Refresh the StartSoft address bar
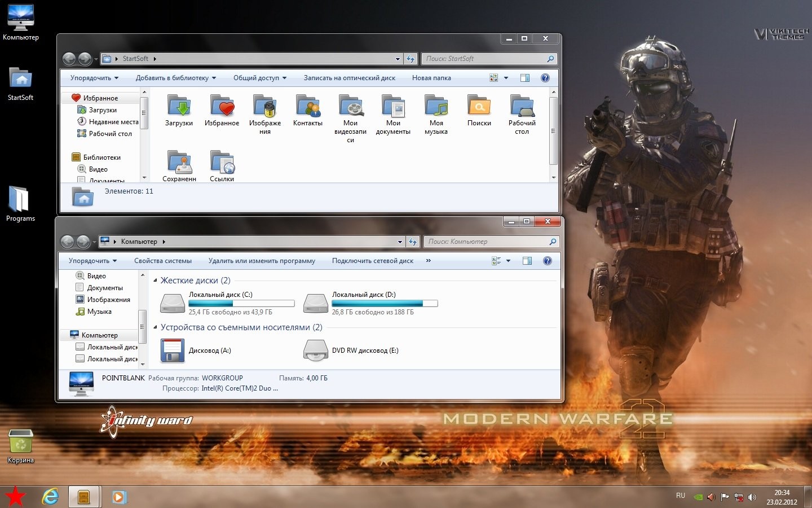Screen dimensions: 812x508 point(411,59)
